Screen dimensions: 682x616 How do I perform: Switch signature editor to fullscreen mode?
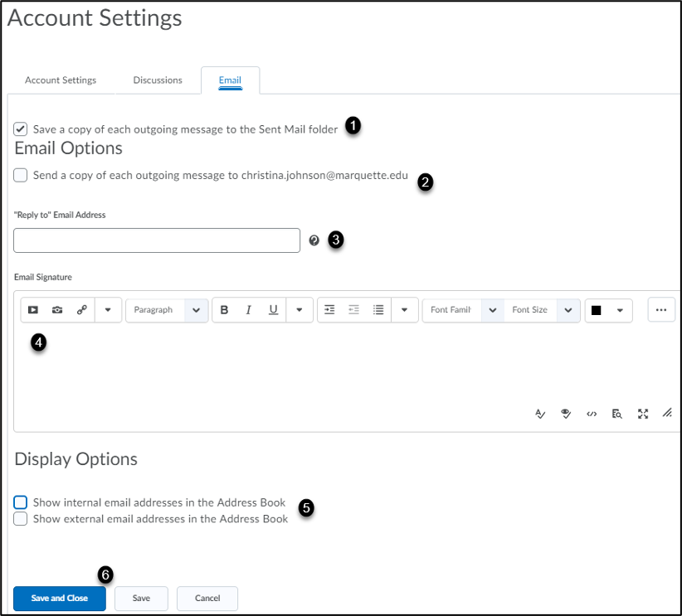tap(642, 414)
